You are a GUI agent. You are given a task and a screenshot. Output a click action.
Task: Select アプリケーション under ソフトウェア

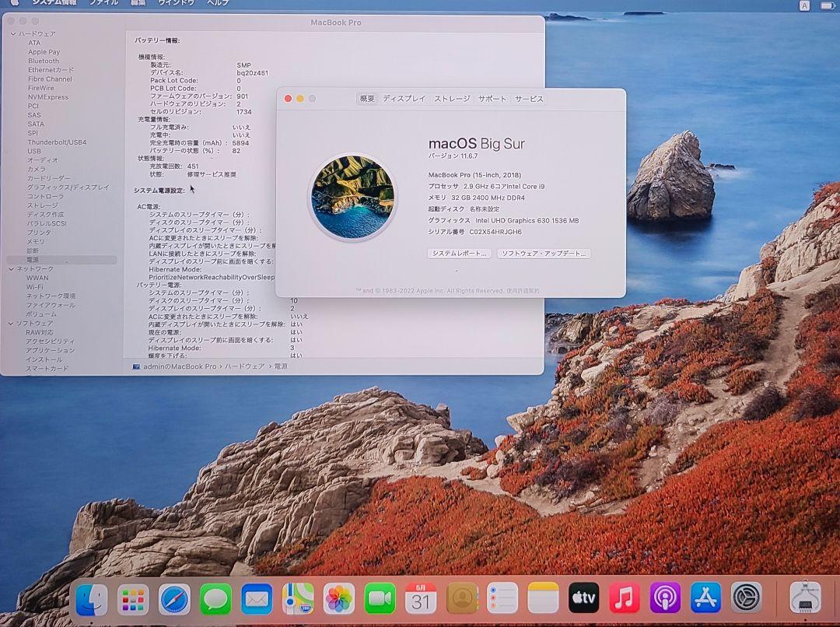(51, 351)
